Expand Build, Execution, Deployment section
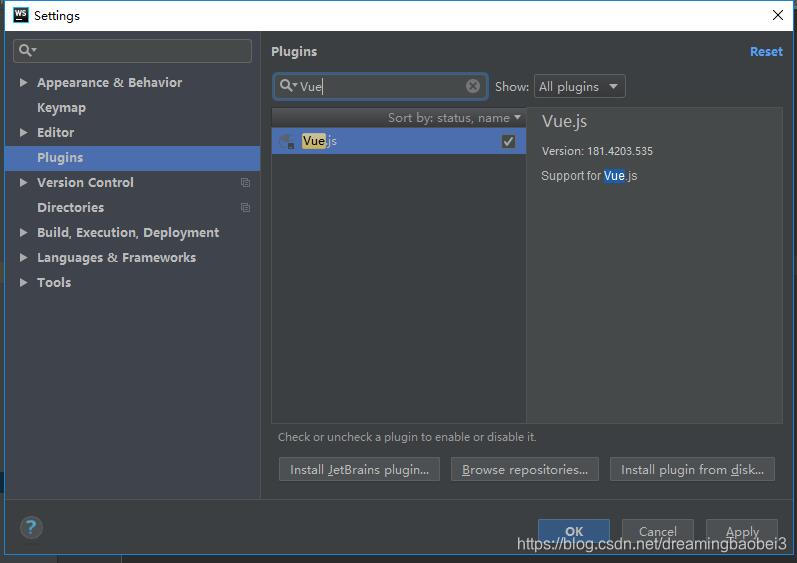This screenshot has width=797, height=563. [x=23, y=232]
